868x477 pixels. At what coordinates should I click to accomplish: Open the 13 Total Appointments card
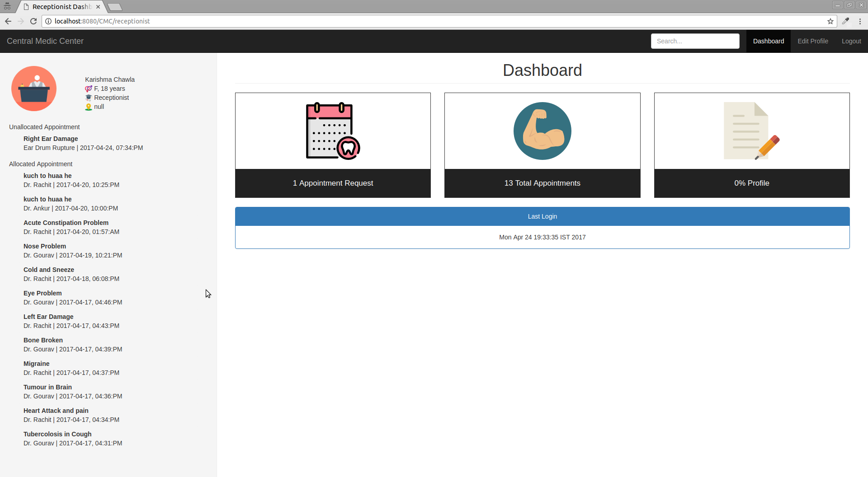tap(542, 183)
